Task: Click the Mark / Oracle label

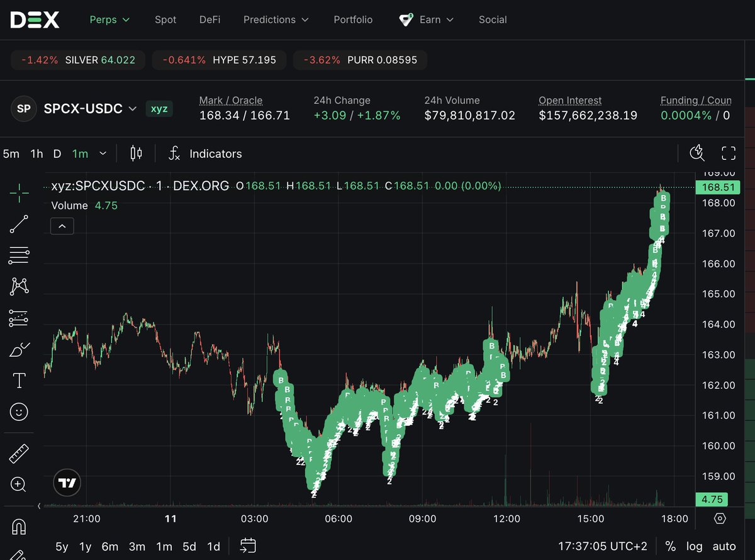Action: click(231, 100)
